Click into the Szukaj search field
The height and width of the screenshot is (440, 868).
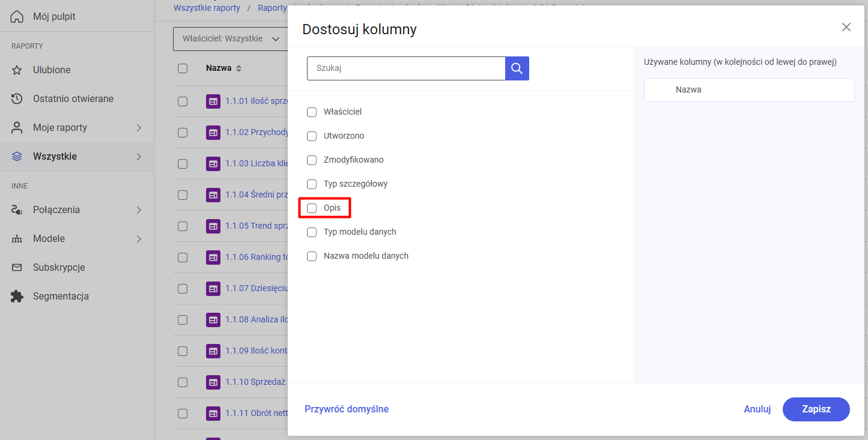pyautogui.click(x=406, y=68)
